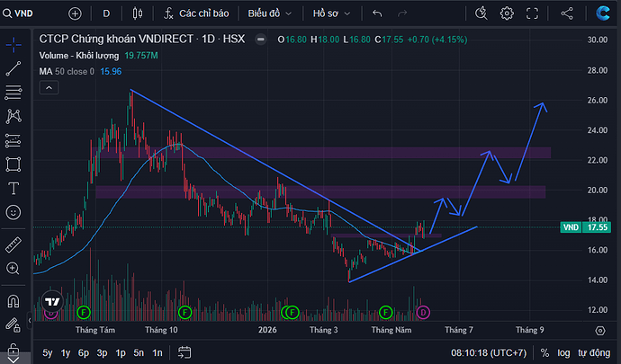Open Các chỉ báo indicators menu
Image resolution: width=621 pixels, height=364 pixels.
coord(196,13)
